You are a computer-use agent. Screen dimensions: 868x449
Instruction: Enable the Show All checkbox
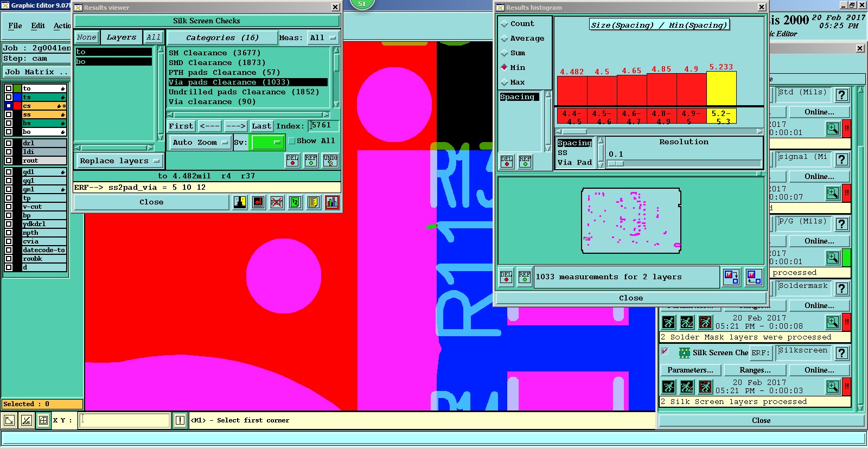click(x=292, y=141)
